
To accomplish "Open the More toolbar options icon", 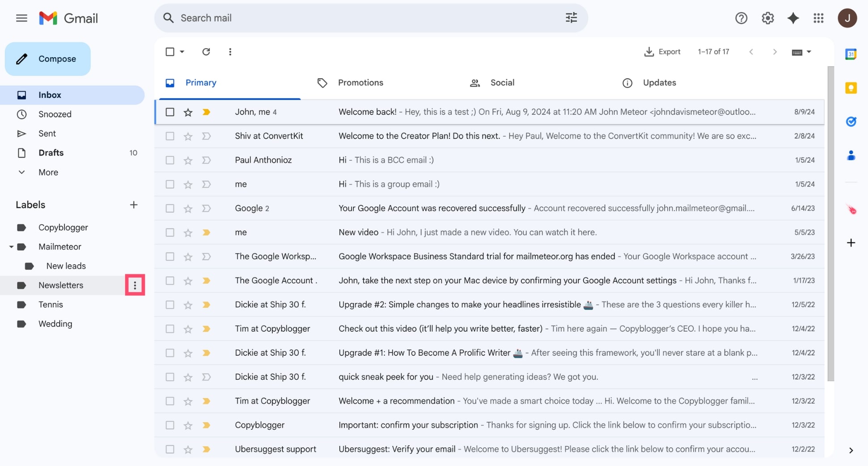I will coord(230,52).
